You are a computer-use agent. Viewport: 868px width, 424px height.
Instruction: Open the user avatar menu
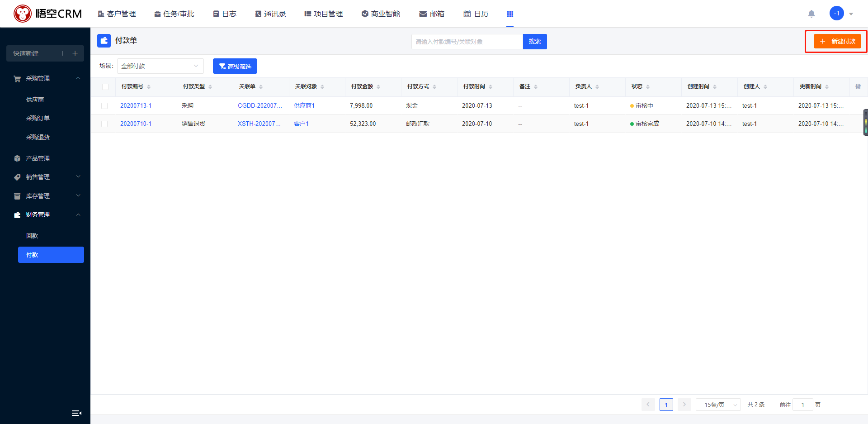pyautogui.click(x=836, y=13)
